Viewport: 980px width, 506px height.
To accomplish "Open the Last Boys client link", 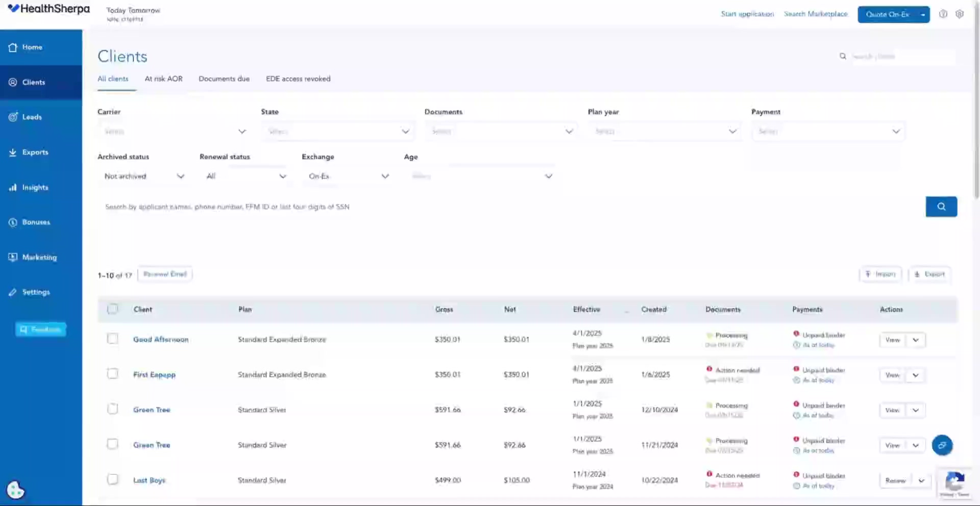I will (x=149, y=480).
